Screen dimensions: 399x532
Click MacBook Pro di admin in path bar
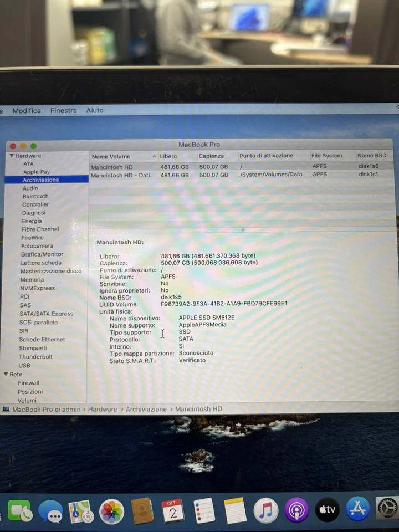(47, 409)
